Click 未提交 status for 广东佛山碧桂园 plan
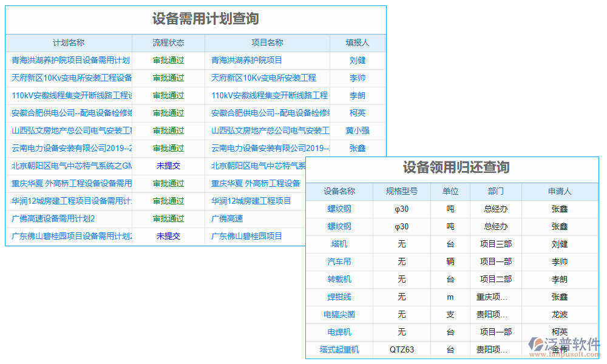The width and height of the screenshot is (607, 364). pyautogui.click(x=168, y=236)
